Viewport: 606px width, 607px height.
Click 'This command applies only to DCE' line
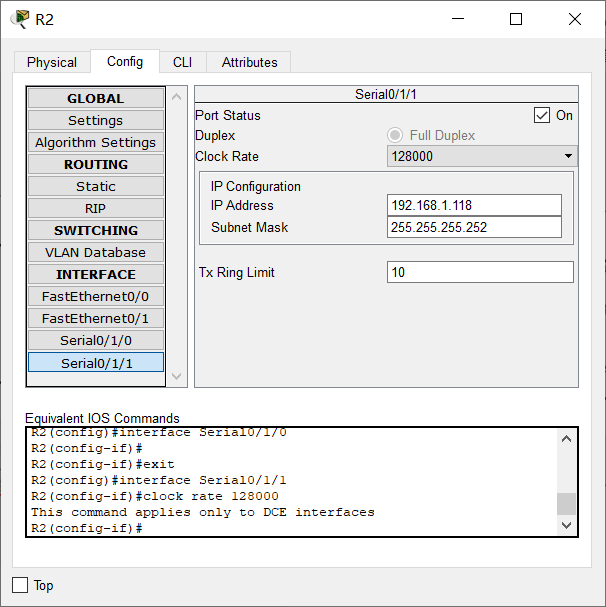203,512
